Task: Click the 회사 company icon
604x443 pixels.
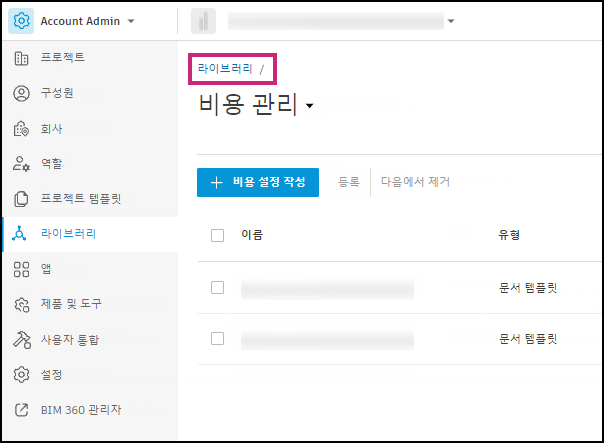Action: point(21,128)
